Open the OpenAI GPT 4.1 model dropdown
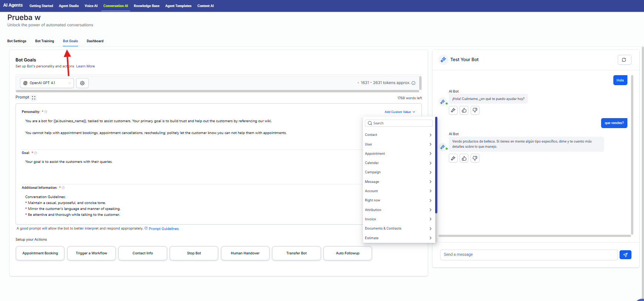 [x=47, y=83]
